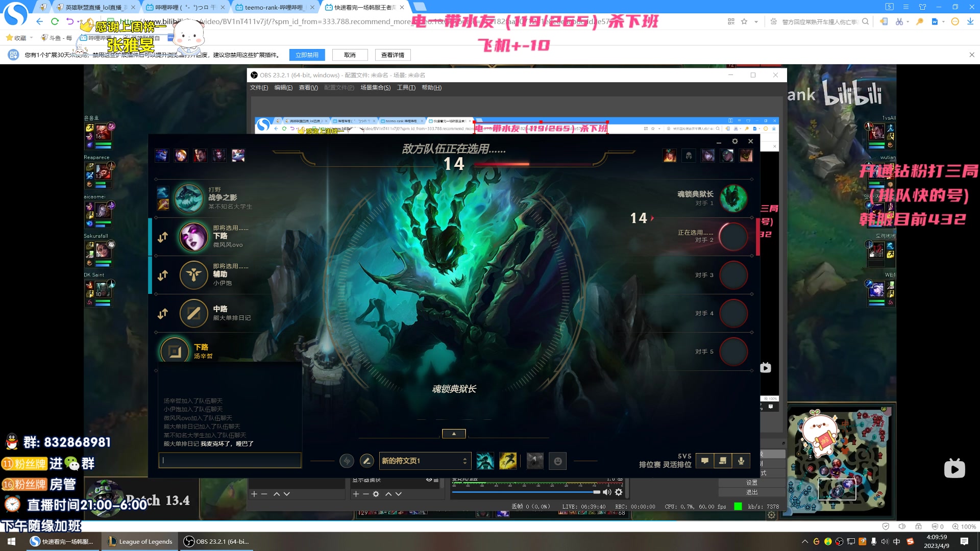Click browser zoom 100% indicator
Image resolution: width=980 pixels, height=551 pixels.
click(964, 527)
